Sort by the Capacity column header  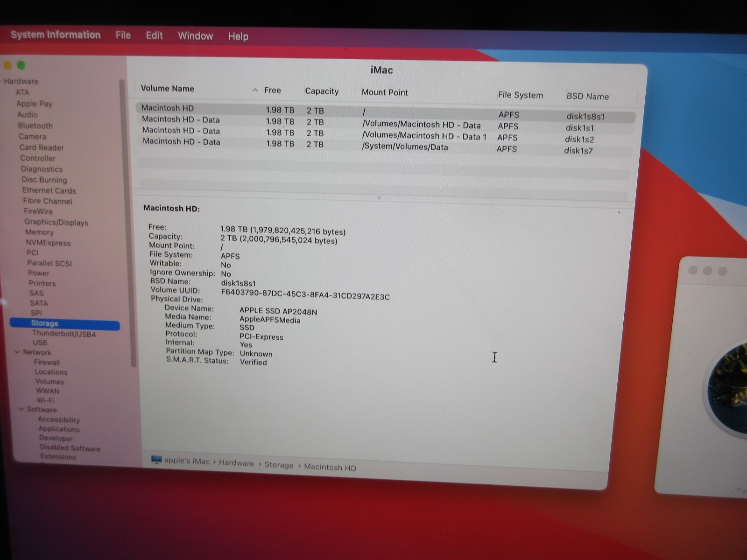(322, 91)
